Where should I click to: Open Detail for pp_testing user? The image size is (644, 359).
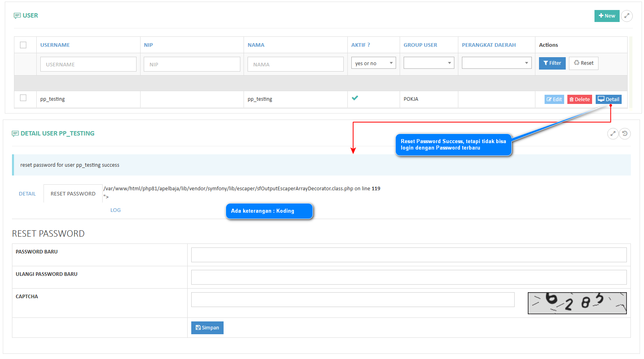(x=608, y=99)
